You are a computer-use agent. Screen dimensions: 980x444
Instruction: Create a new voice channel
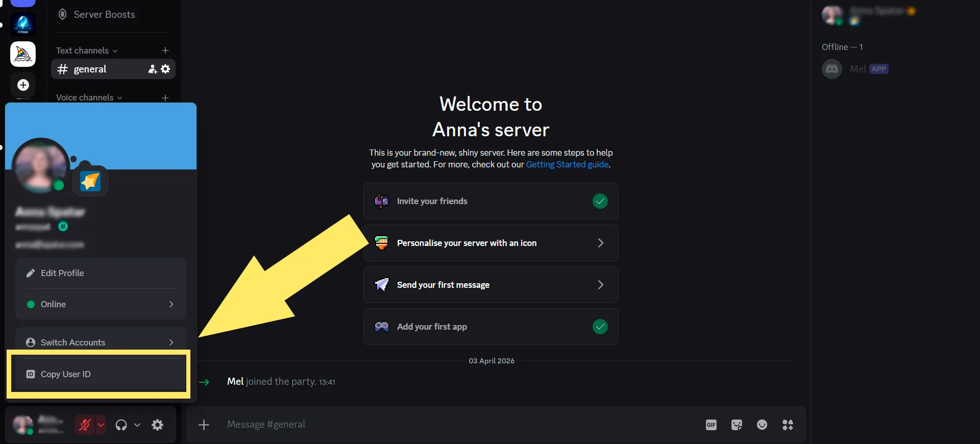point(165,97)
